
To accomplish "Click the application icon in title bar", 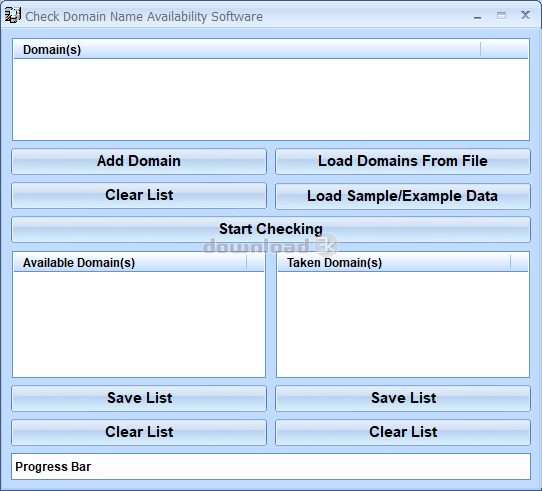I will pyautogui.click(x=12, y=15).
